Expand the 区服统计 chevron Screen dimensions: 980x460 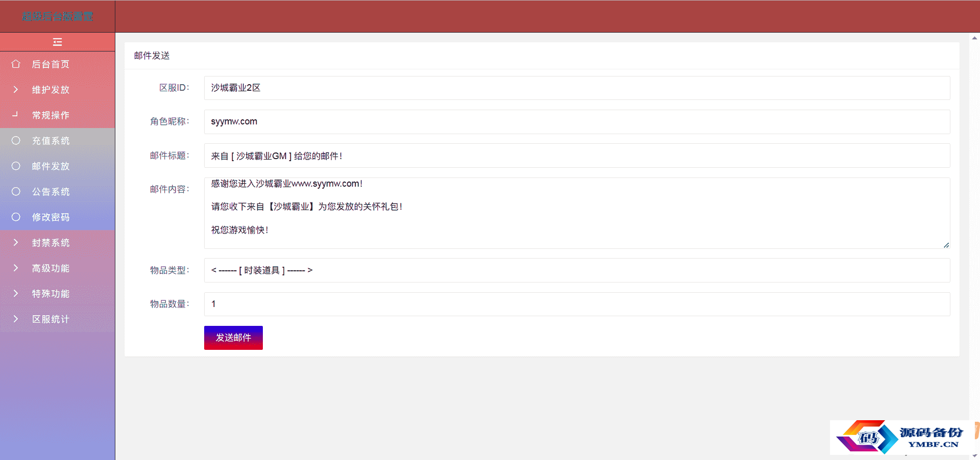[x=16, y=319]
